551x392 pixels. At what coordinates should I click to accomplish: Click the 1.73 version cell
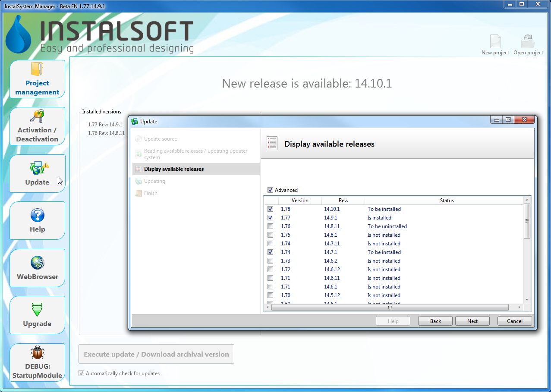tap(286, 261)
